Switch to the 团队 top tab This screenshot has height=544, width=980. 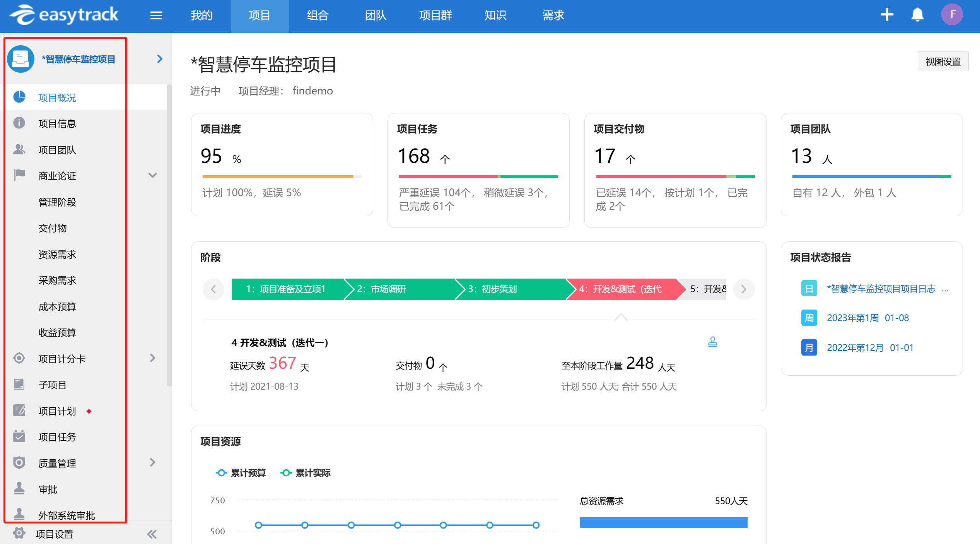pos(376,15)
